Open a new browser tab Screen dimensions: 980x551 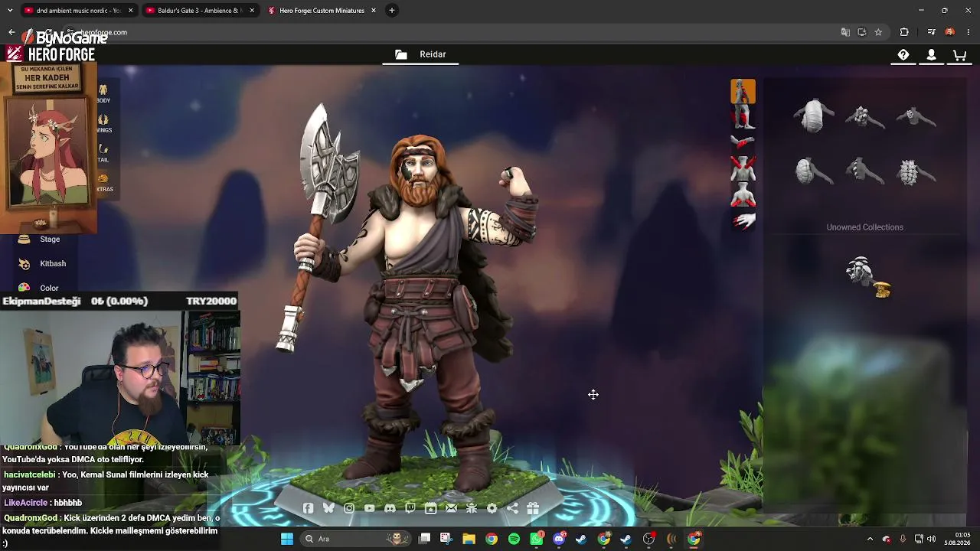[x=392, y=11]
